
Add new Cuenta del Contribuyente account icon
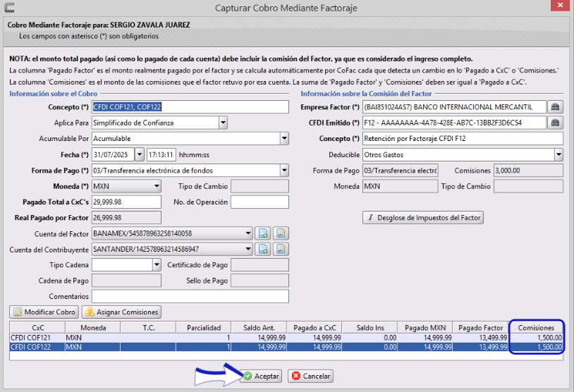263,249
